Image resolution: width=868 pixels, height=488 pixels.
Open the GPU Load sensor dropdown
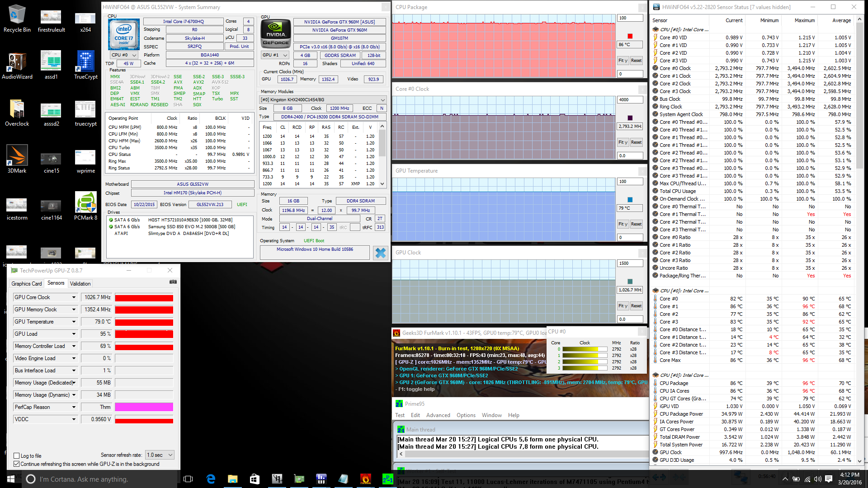pos(74,334)
